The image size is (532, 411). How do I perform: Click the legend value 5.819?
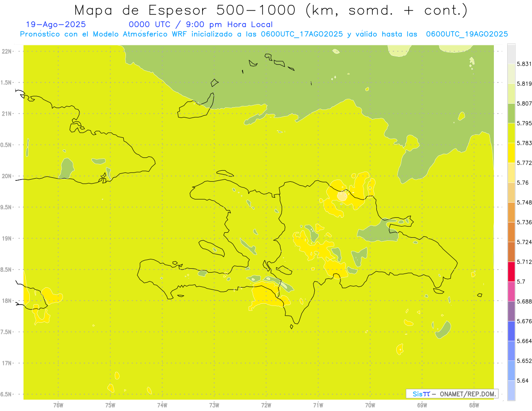coord(524,84)
